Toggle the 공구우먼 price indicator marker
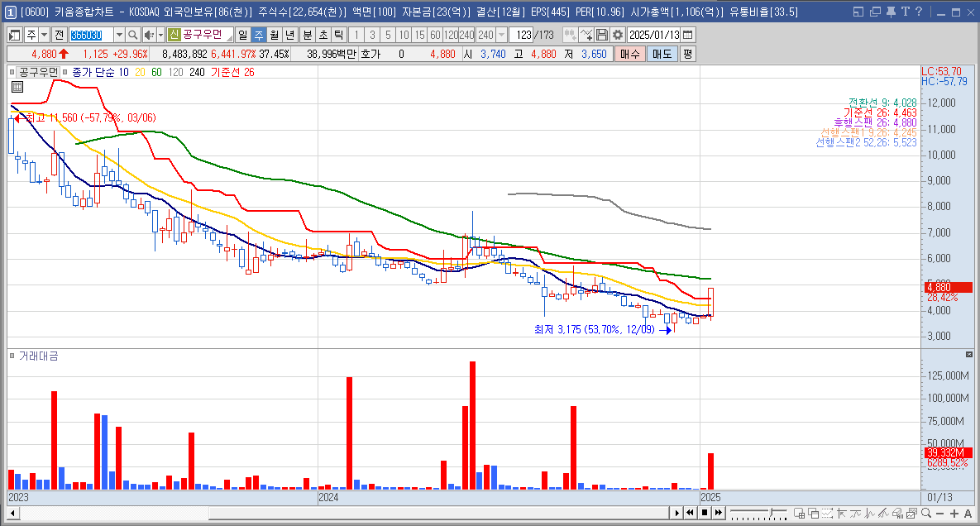This screenshot has height=526, width=980. 12,73
